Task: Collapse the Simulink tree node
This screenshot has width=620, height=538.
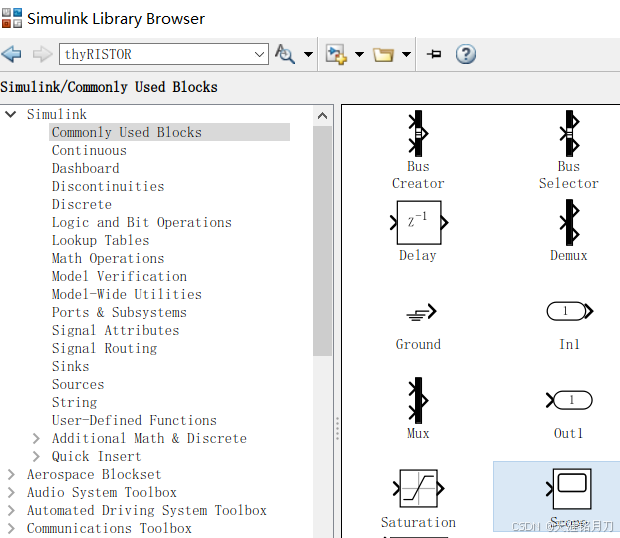Action: [11, 114]
